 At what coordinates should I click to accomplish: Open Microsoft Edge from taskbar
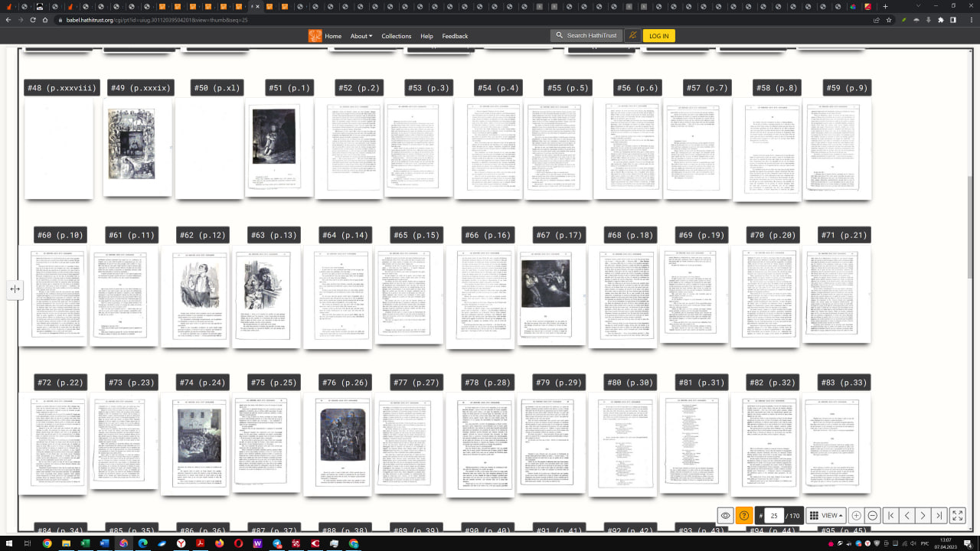142,543
